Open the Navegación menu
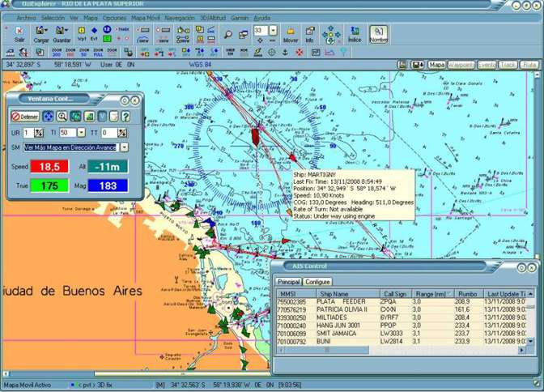Image resolution: width=544 pixels, height=392 pixels. click(180, 18)
